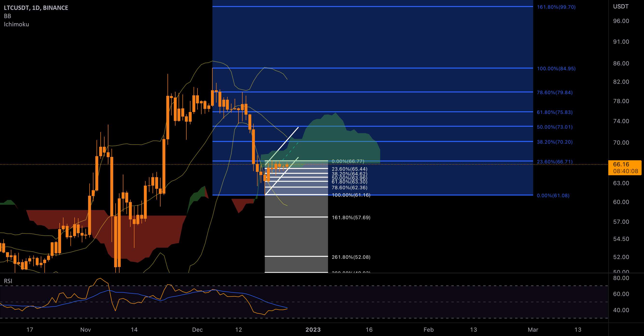Screen dimensions: 644x336
Task: Click the 16 date label on time axis
Action: [x=369, y=329]
